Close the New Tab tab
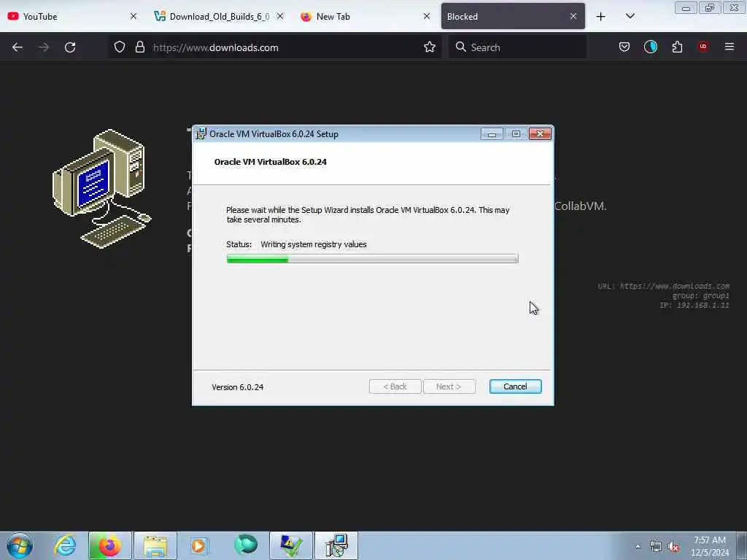Image resolution: width=747 pixels, height=560 pixels. point(427,16)
